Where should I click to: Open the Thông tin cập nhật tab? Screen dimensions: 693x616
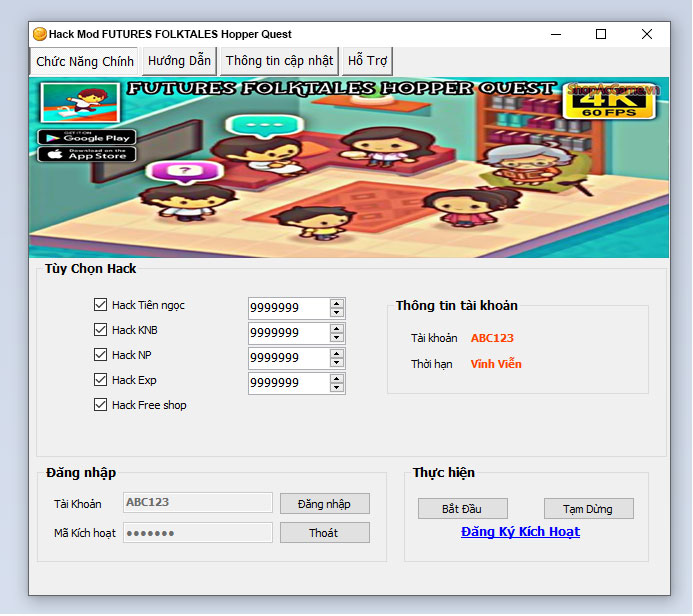279,61
